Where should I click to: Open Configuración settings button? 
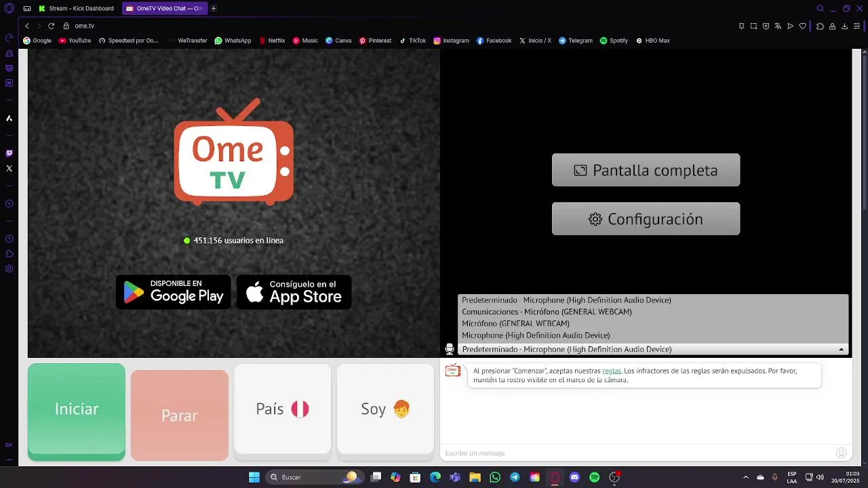(646, 219)
